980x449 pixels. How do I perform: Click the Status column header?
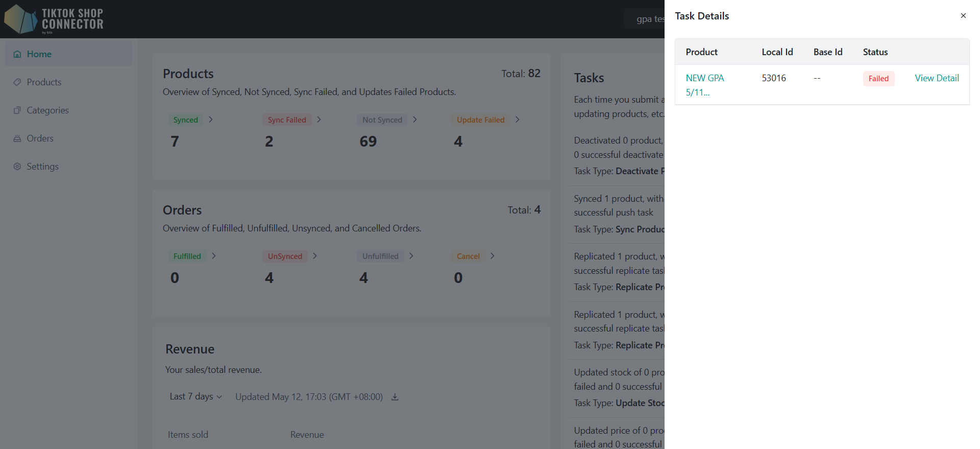(875, 52)
